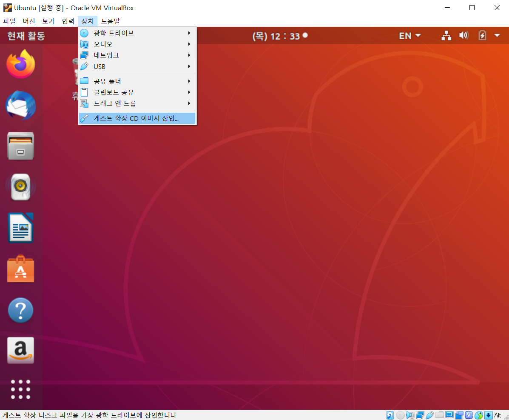Click the display status bar icon
This screenshot has height=420, width=509.
[449, 415]
